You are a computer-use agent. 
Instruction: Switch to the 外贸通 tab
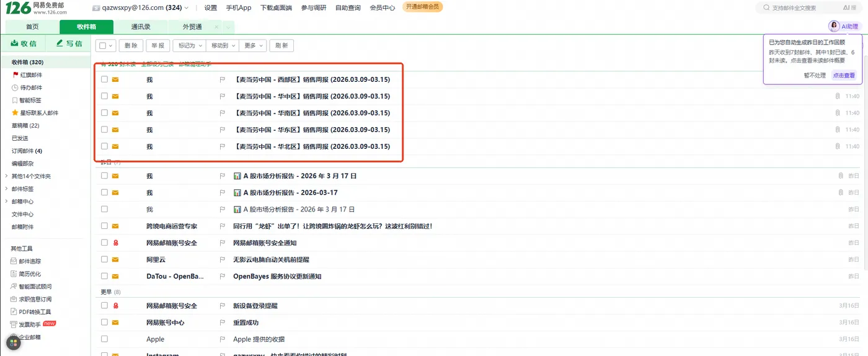[192, 27]
